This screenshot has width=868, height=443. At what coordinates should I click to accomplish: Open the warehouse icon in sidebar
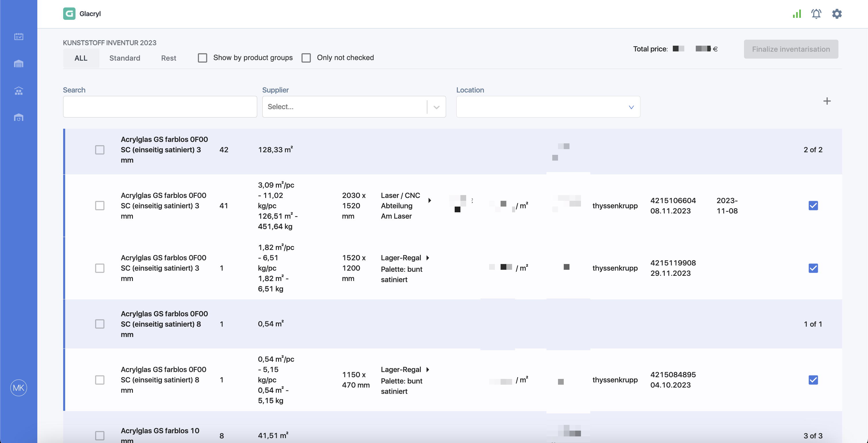click(19, 63)
